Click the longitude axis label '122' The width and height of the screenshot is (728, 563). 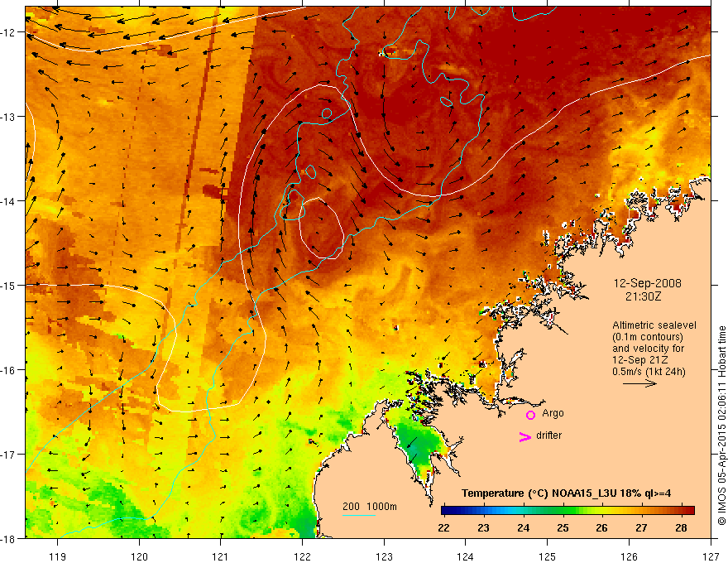tap(302, 556)
